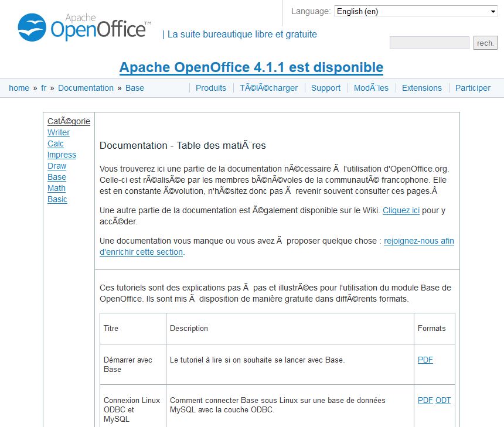Open Documentation breadcrumb link
Viewport: 504px width, 427px height.
(86, 88)
